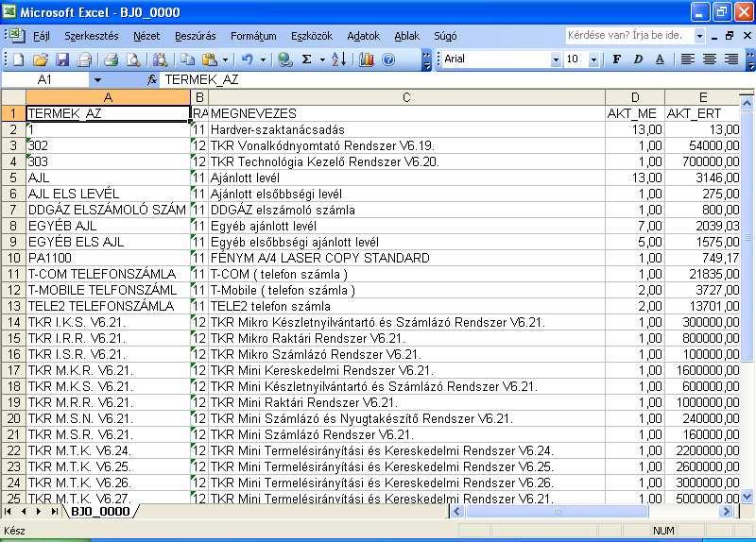This screenshot has width=756, height=542.
Task: Select column C header
Action: click(x=406, y=97)
